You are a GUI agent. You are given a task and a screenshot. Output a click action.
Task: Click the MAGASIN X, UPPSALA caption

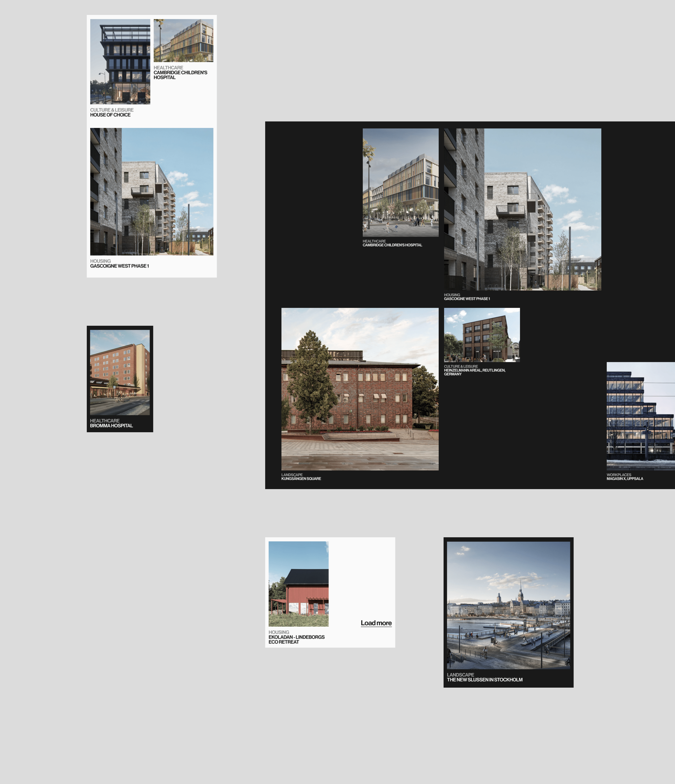pos(625,479)
